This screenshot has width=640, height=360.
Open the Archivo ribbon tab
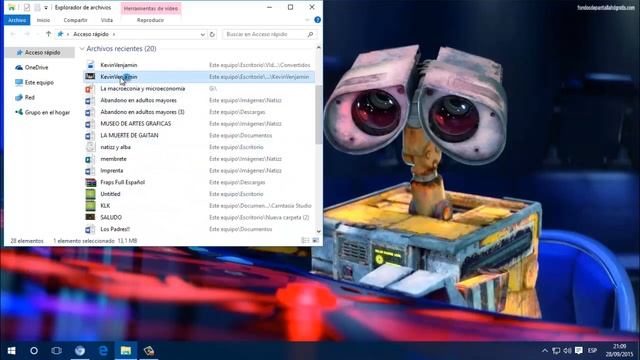coord(17,20)
